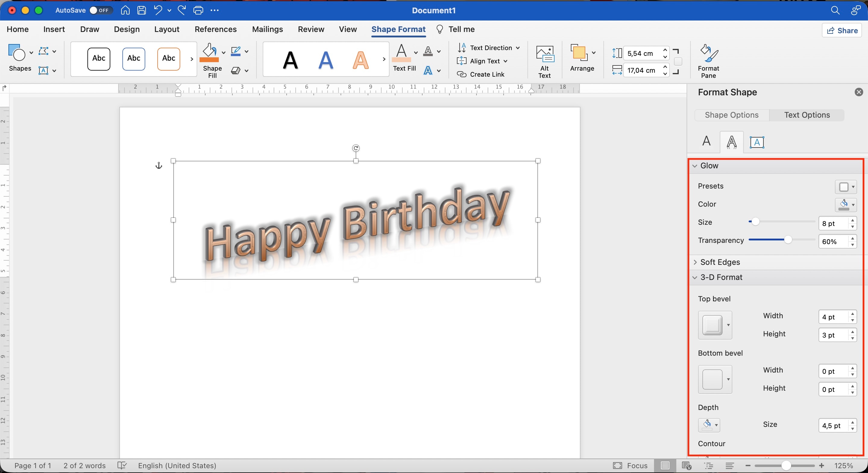Open the Glow Color picker
Viewport: 868px width, 473px height.
(846, 205)
